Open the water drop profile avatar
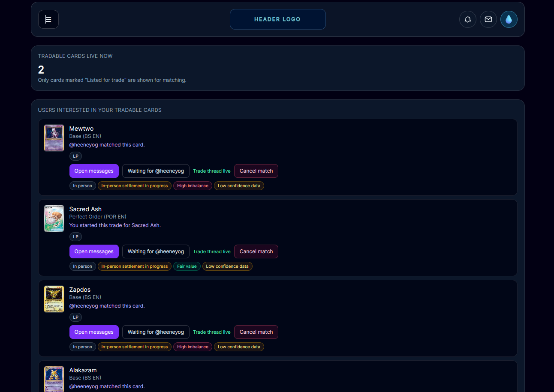Screen dimensions: 554x392 [509, 19]
